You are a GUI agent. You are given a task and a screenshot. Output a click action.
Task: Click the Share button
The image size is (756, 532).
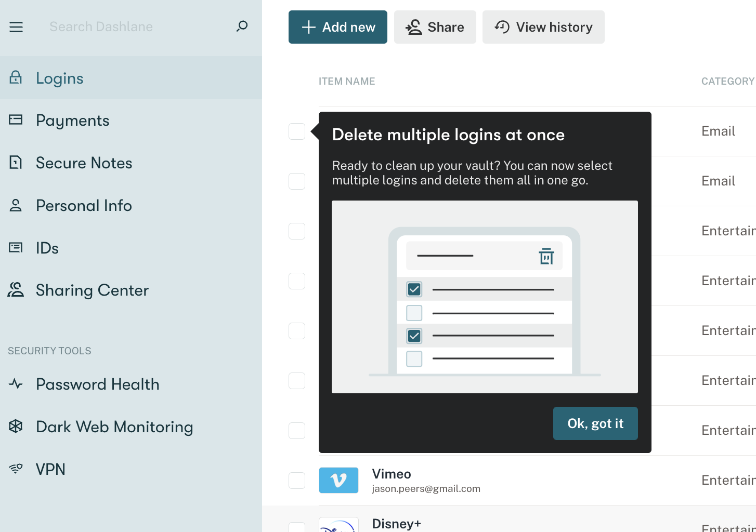tap(435, 27)
